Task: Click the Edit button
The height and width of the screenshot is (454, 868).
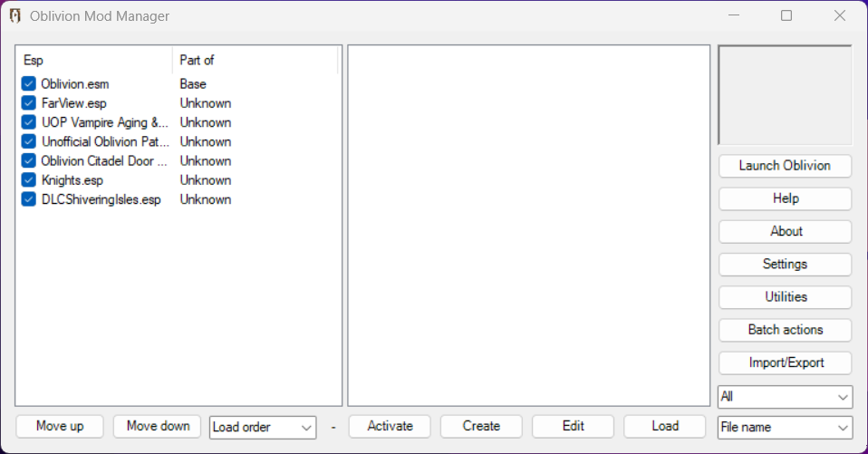Action: point(573,426)
